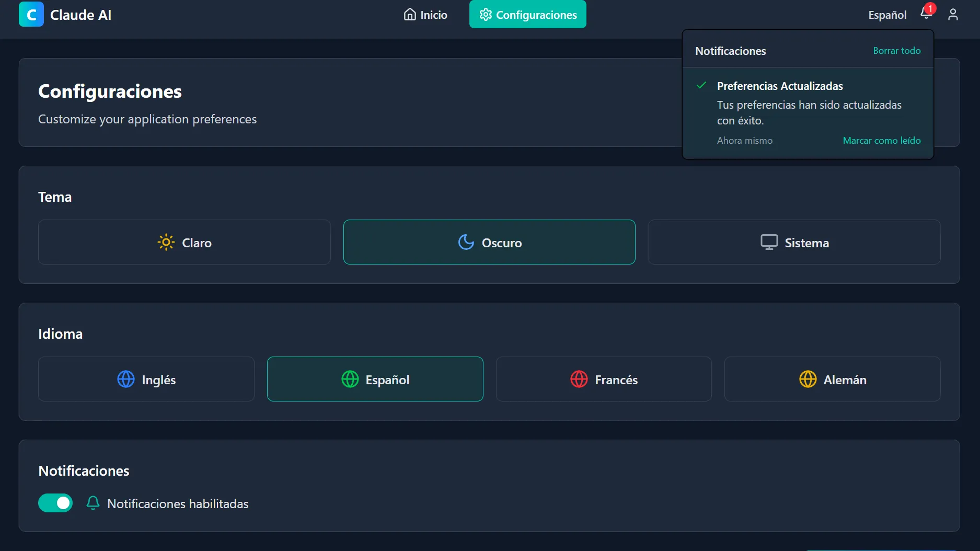Select the Español language option
This screenshot has width=980, height=551.
[375, 380]
